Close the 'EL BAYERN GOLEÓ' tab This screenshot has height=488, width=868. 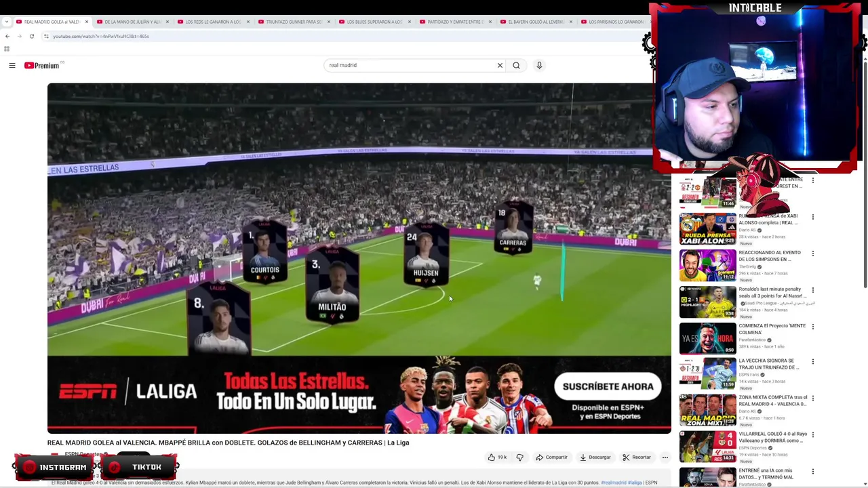point(570,22)
